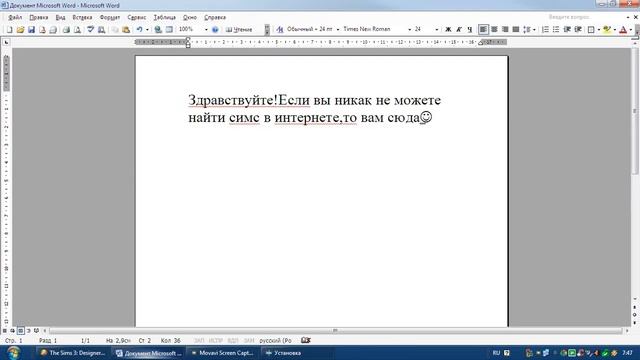The image size is (640, 360).
Task: Open the Вставка menu
Action: point(82,18)
